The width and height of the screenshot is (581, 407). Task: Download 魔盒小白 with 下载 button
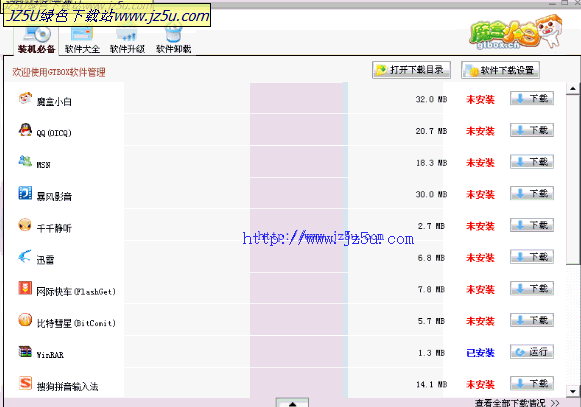pyautogui.click(x=532, y=99)
